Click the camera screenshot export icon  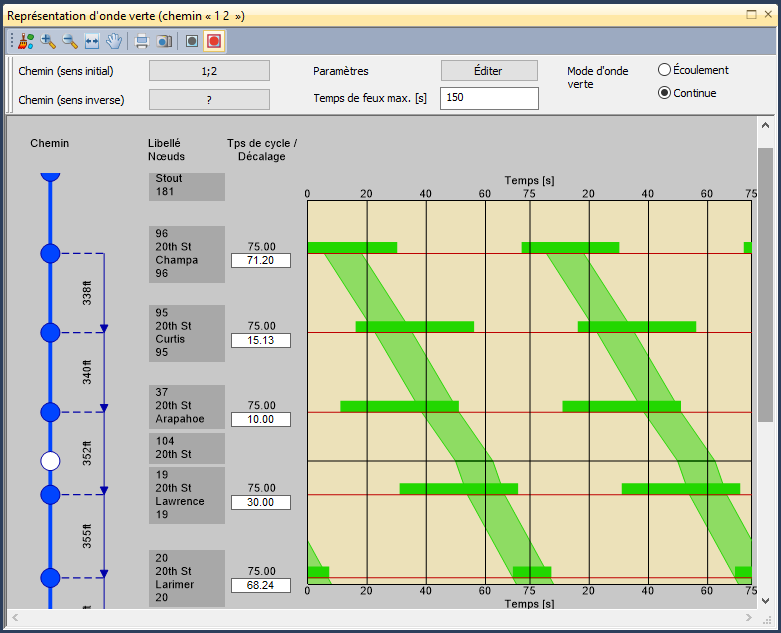pyautogui.click(x=164, y=41)
